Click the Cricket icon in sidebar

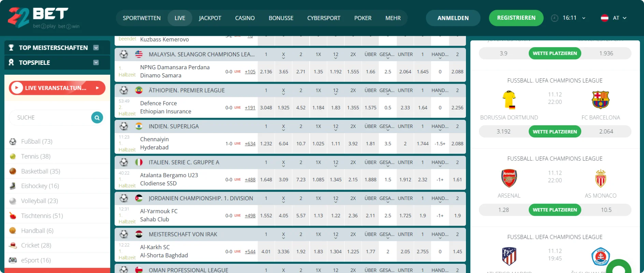[13, 245]
